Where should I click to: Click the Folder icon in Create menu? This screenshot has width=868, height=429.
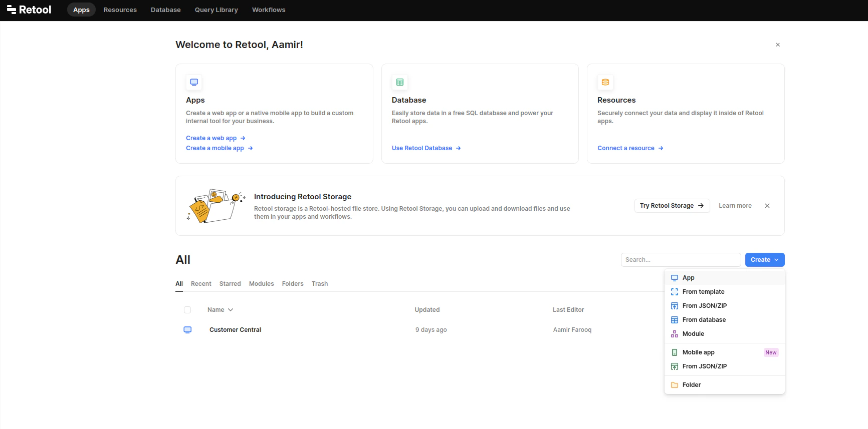click(675, 385)
